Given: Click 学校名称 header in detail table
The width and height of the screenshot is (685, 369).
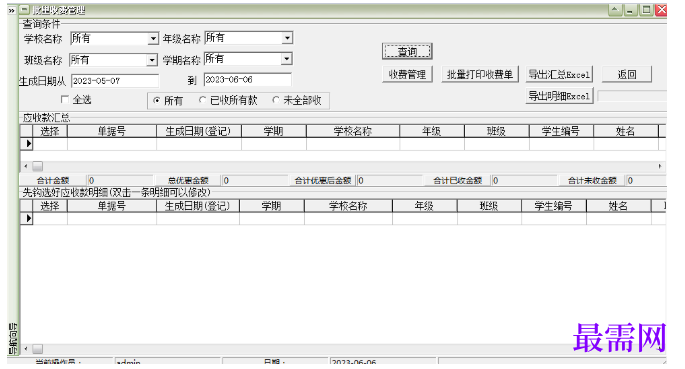Looking at the screenshot, I should coord(348,206).
